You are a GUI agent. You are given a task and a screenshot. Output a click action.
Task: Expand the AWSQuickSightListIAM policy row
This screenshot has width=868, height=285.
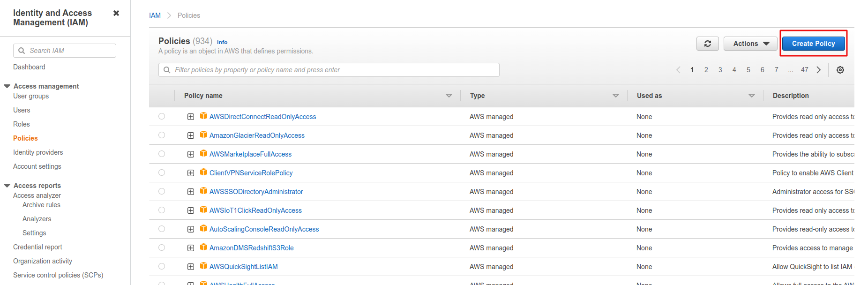pyautogui.click(x=191, y=267)
